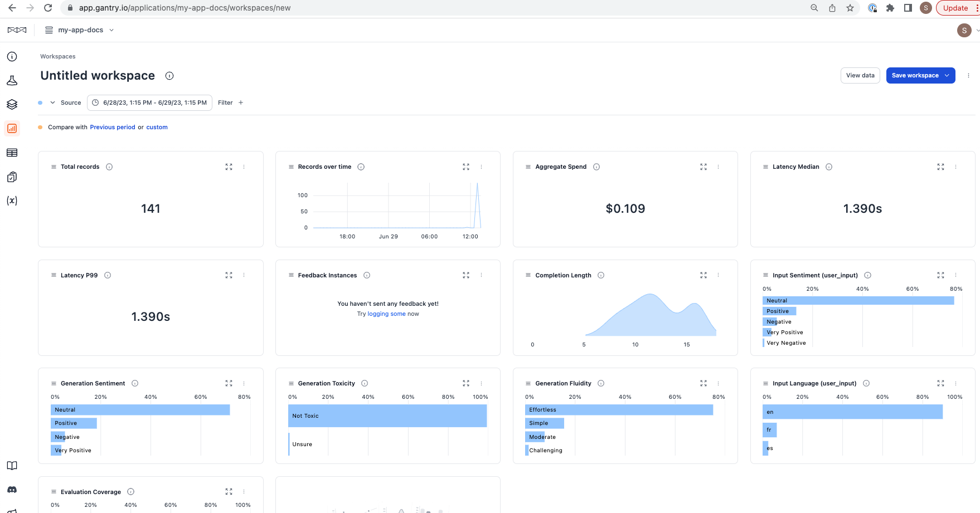The height and width of the screenshot is (513, 980).
Task: Click the custom compare link
Action: (157, 128)
